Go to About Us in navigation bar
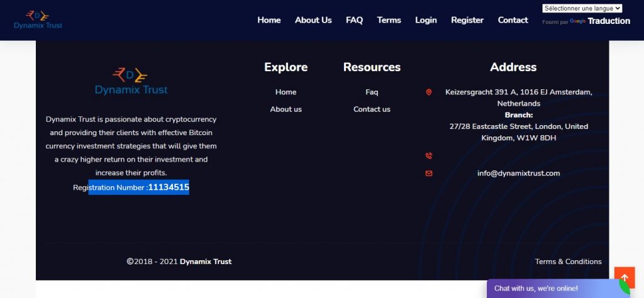This screenshot has width=644, height=298. point(313,20)
